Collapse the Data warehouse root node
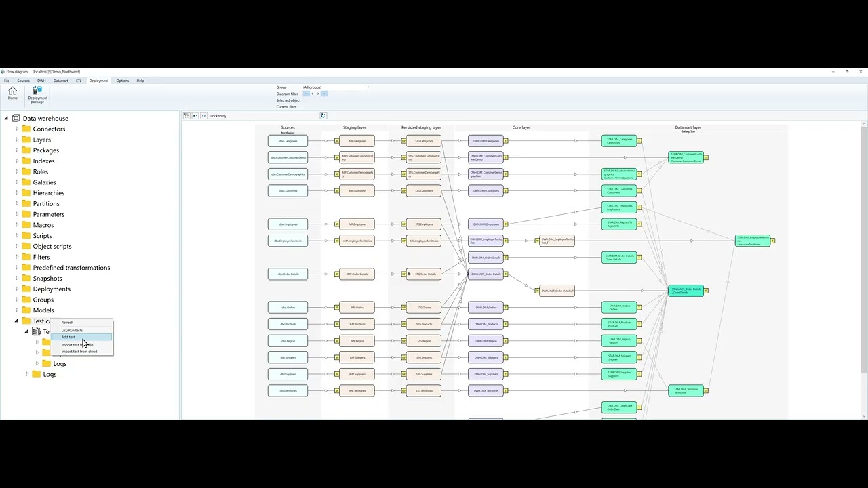Image resolution: width=868 pixels, height=488 pixels. tap(7, 118)
